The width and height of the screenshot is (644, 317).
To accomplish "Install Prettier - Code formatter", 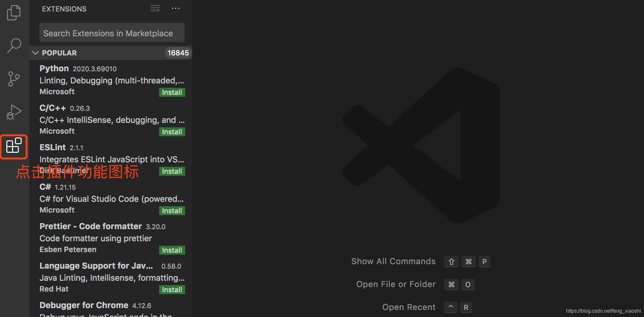I will pyautogui.click(x=172, y=250).
